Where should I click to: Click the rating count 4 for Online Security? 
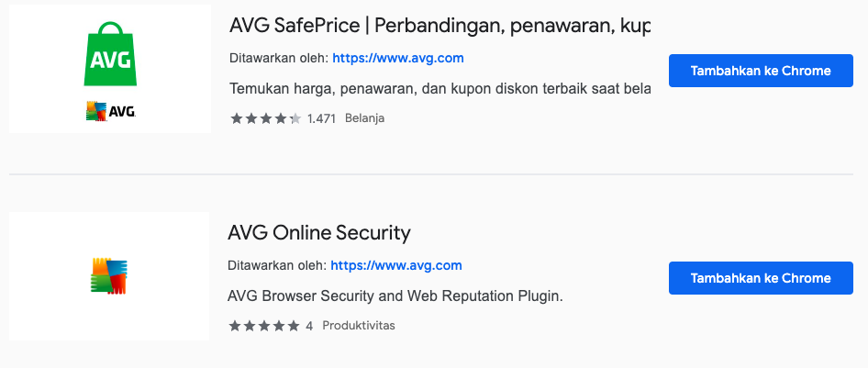click(309, 326)
